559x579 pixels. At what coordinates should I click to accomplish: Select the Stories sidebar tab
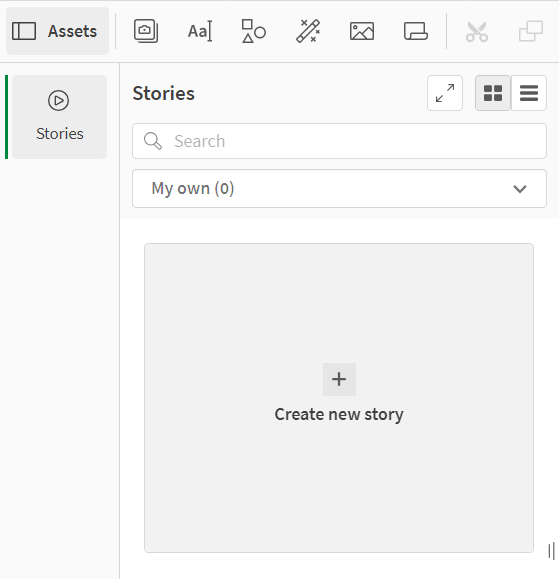59,117
